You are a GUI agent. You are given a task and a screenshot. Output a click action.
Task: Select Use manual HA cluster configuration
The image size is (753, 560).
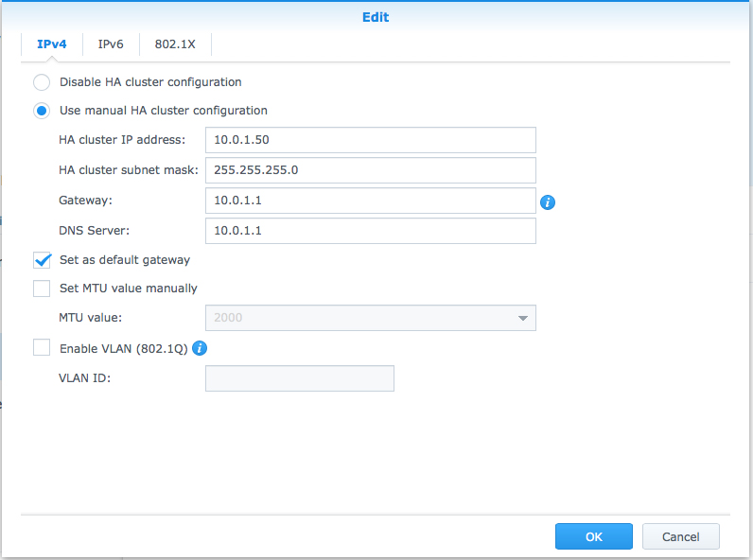point(42,111)
